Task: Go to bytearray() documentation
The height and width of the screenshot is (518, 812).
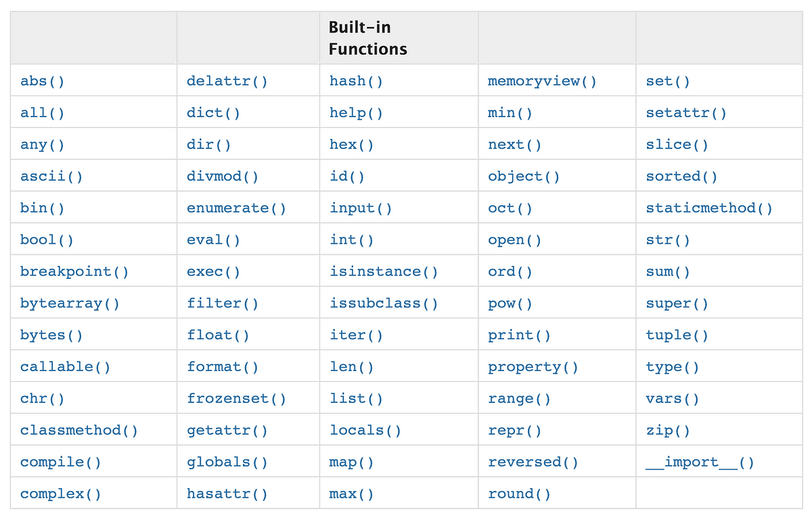Action: pyautogui.click(x=70, y=303)
